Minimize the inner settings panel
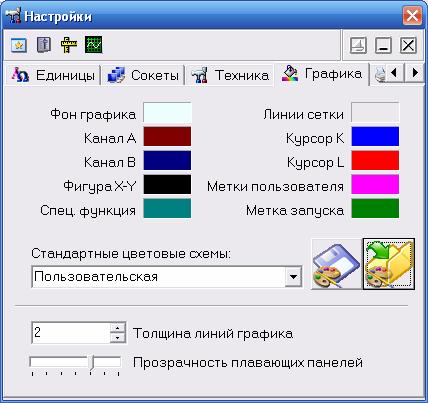 (x=383, y=45)
